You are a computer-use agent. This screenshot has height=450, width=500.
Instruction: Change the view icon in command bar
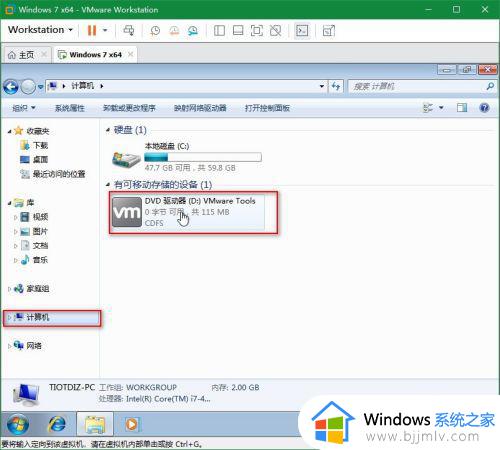coord(428,108)
